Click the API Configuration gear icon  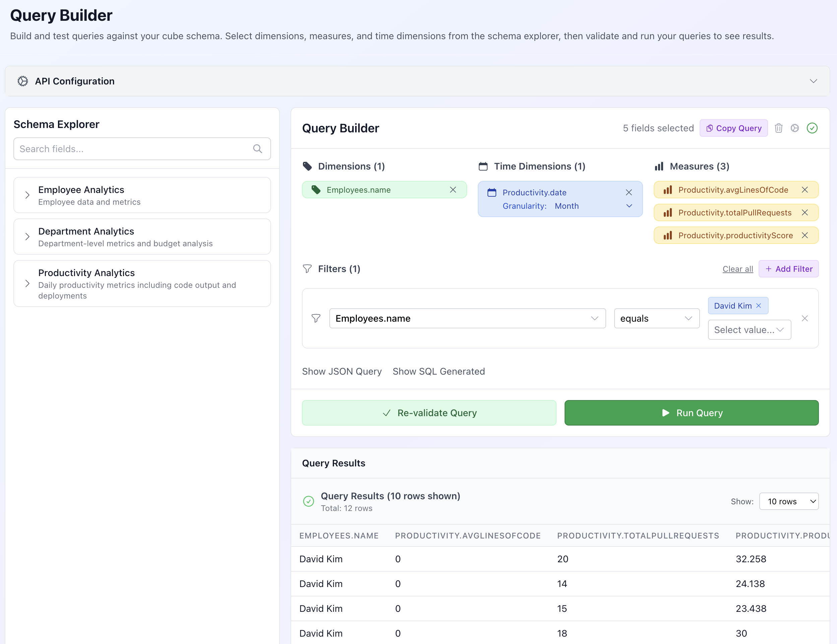point(22,81)
